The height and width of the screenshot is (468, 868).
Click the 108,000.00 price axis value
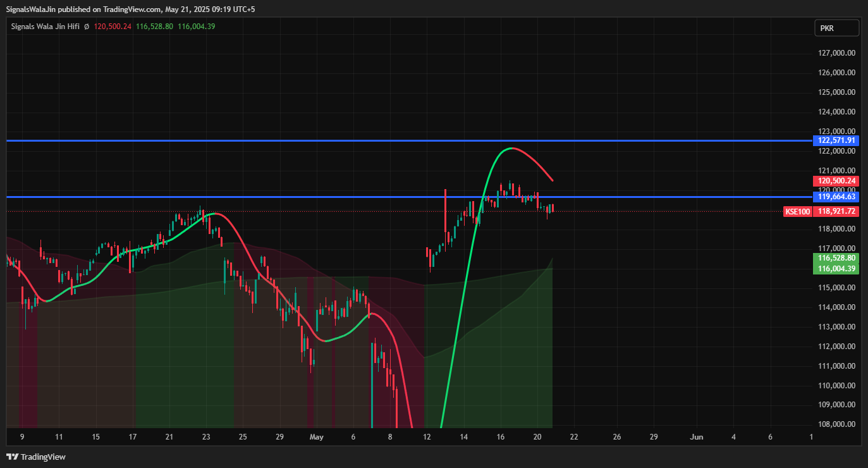click(x=836, y=424)
